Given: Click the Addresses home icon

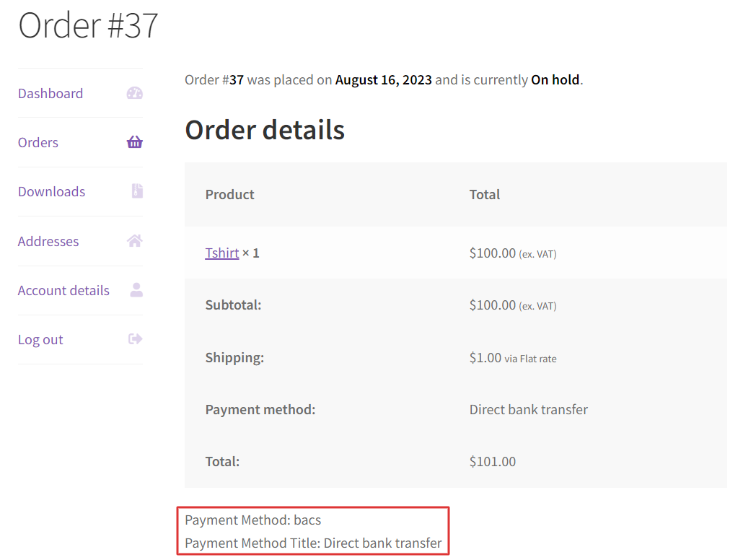Looking at the screenshot, I should click(x=134, y=241).
